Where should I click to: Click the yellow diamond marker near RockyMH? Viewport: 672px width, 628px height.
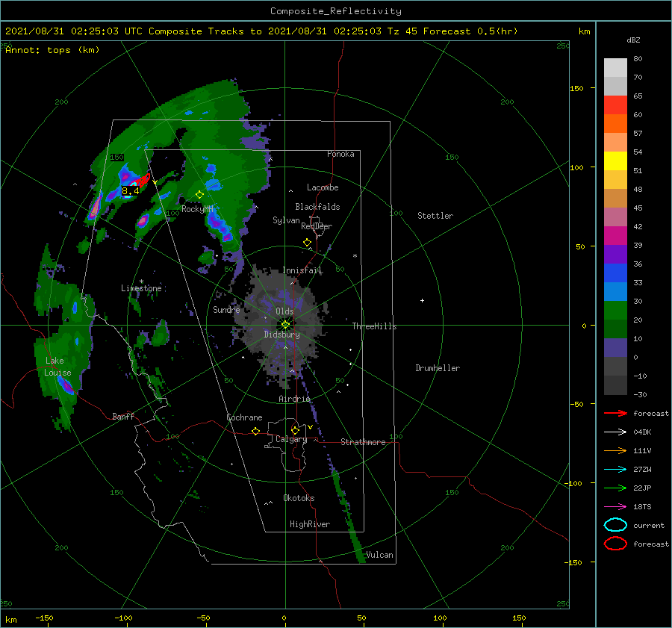pos(199,195)
